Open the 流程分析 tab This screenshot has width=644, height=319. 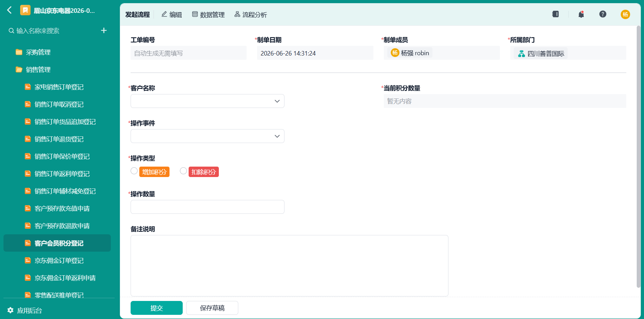pos(251,15)
